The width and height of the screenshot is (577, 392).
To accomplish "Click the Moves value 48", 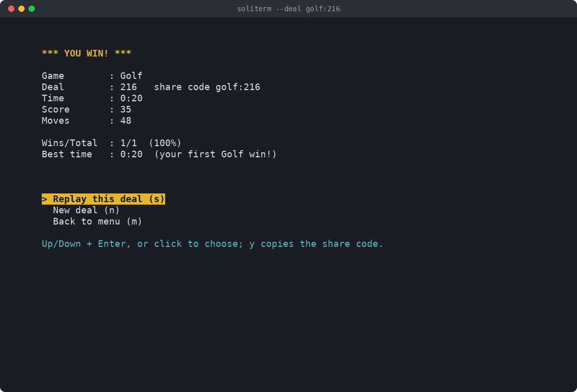I will click(x=126, y=121).
